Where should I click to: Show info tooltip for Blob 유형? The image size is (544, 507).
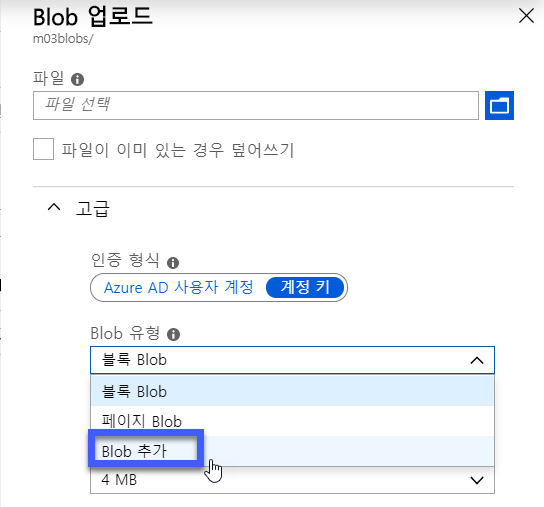(x=173, y=335)
